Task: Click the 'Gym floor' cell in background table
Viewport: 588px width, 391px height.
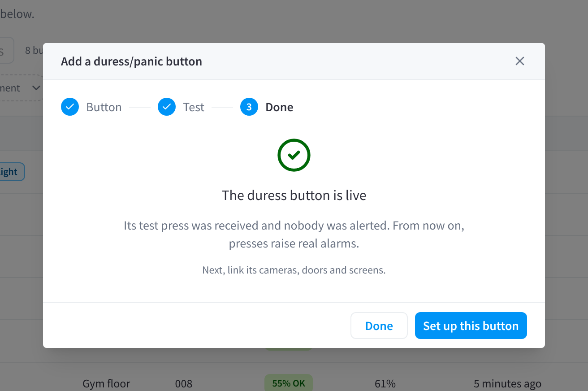Action: (x=106, y=384)
